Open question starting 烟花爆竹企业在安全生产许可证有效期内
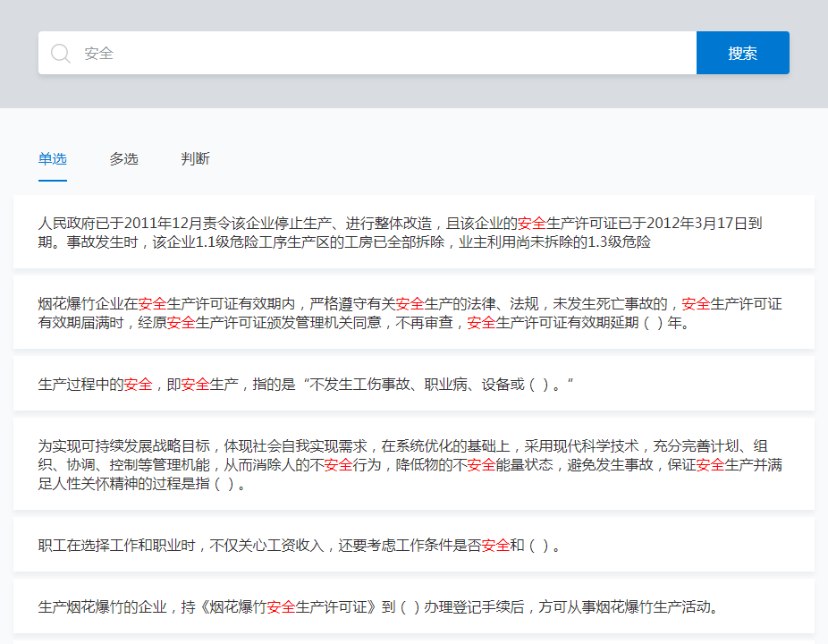The width and height of the screenshot is (828, 644). pos(414,312)
